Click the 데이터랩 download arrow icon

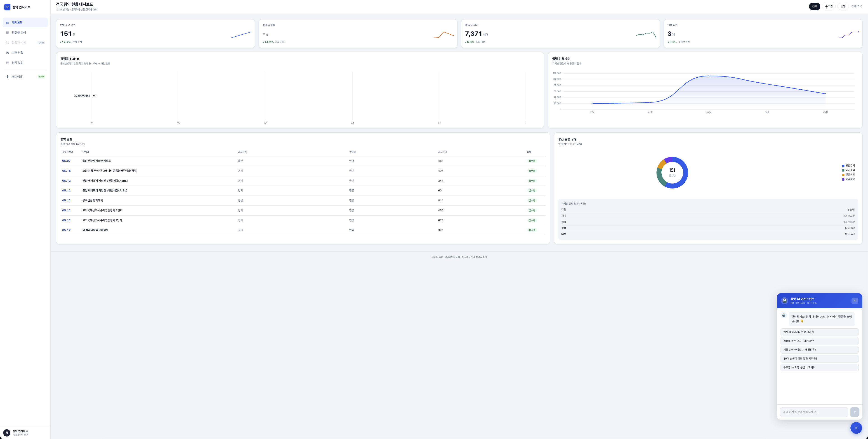7,77
